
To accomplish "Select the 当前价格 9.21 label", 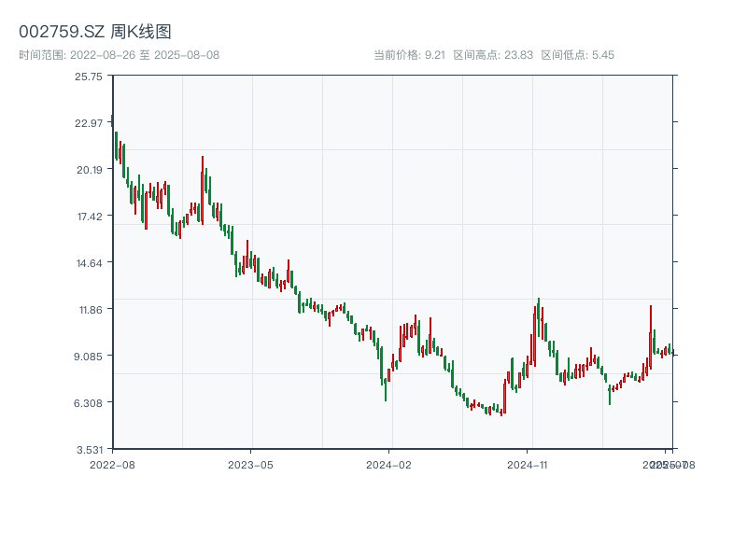I will [409, 55].
